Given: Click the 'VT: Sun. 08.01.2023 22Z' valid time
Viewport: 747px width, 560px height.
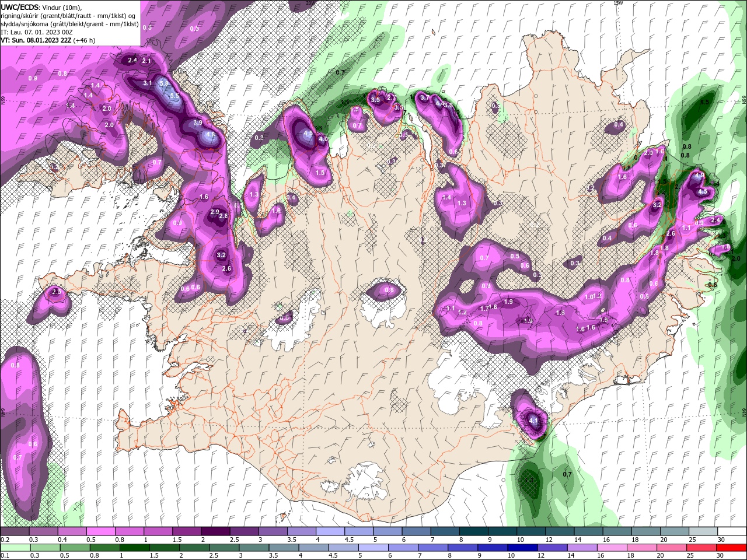Looking at the screenshot, I should [x=36, y=40].
